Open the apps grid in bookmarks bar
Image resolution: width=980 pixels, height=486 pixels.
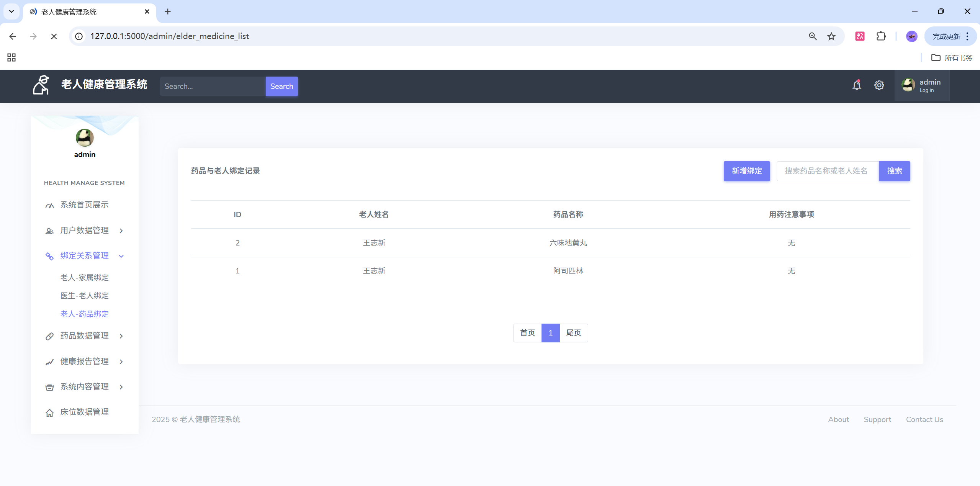[x=11, y=57]
